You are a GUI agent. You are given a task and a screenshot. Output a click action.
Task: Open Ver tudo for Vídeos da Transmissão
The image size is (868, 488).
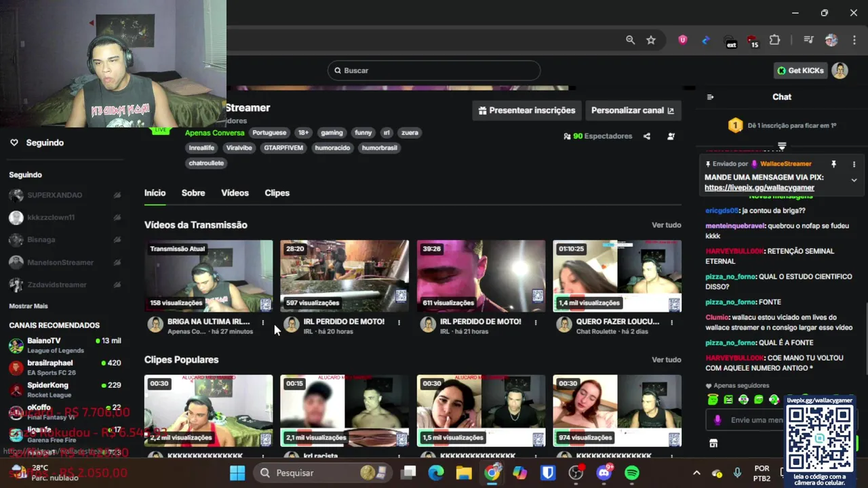667,225
